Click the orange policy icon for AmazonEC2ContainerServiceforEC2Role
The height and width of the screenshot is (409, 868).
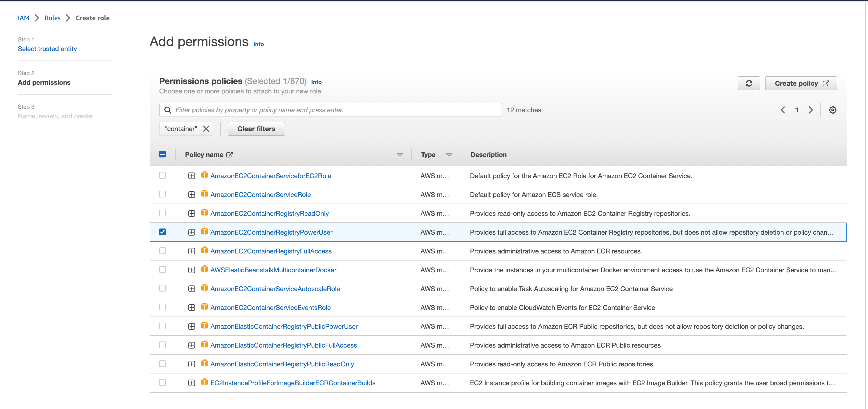(x=204, y=175)
